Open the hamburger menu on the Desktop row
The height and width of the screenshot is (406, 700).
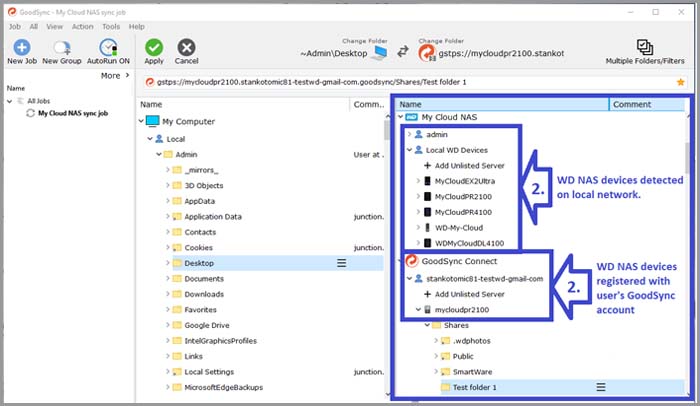coord(341,263)
